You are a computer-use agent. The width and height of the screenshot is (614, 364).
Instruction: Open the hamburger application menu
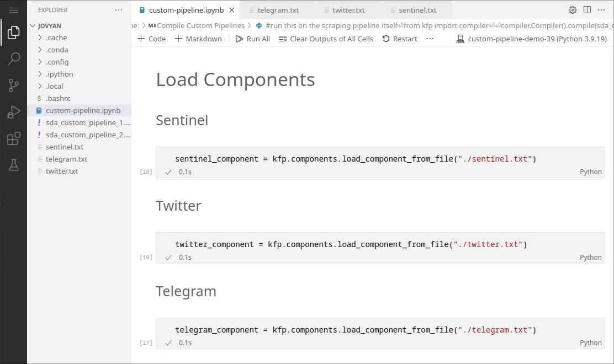[14, 10]
